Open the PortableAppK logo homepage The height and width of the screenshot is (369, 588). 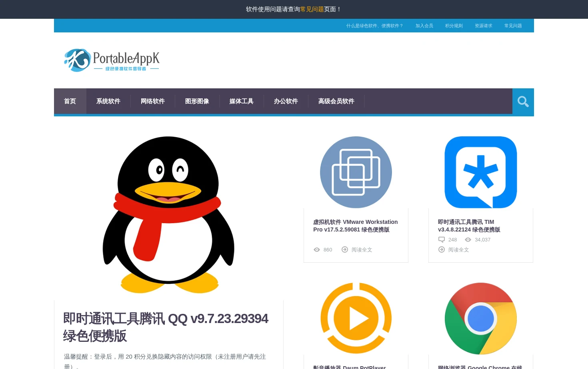point(112,60)
